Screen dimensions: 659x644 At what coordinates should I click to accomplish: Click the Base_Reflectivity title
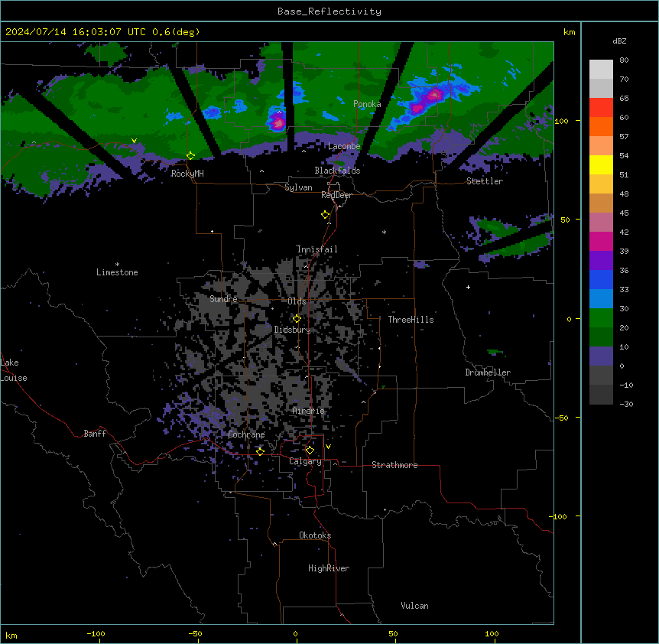[329, 11]
